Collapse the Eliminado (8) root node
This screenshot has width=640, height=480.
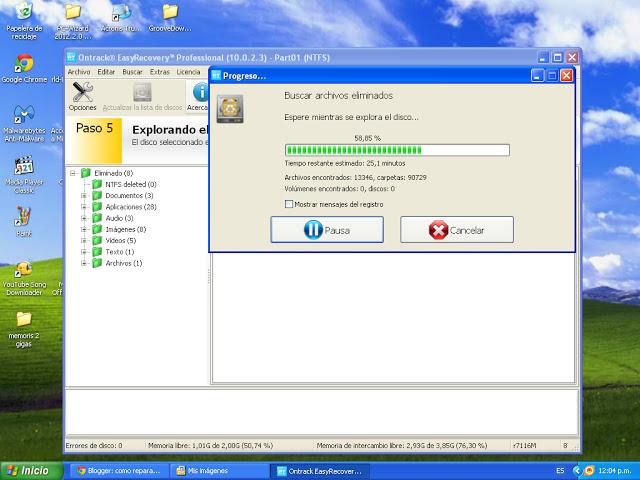coord(72,173)
